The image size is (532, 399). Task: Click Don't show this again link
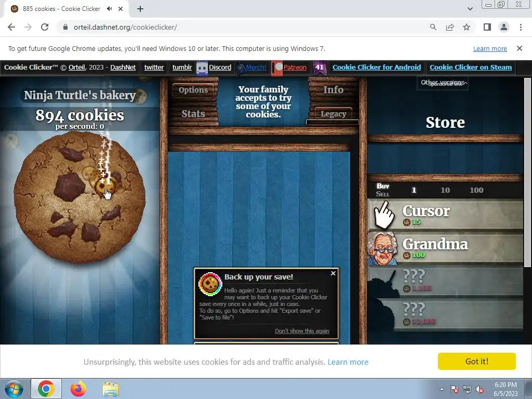click(302, 331)
